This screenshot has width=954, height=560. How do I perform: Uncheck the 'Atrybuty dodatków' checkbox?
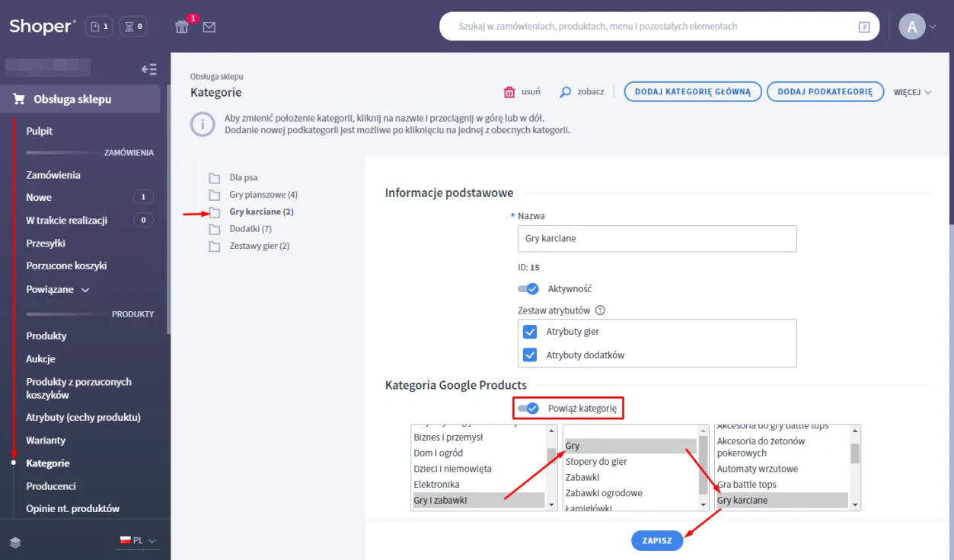tap(530, 355)
